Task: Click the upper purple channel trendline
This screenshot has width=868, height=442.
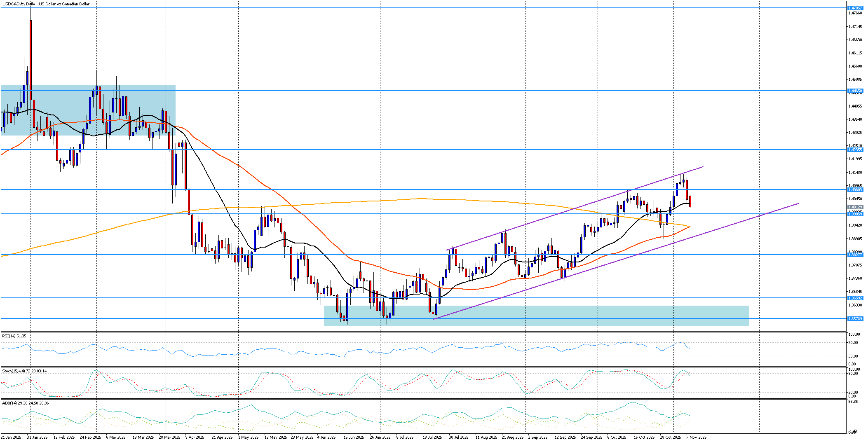Action: point(575,208)
